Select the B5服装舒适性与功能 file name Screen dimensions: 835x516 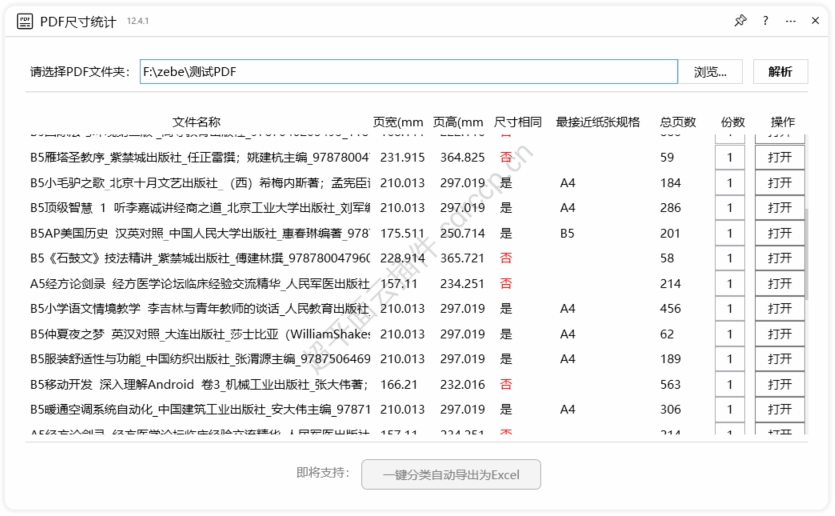[200, 359]
